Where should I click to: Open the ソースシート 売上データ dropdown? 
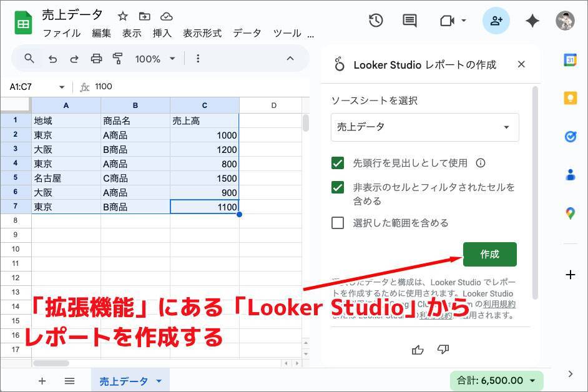pyautogui.click(x=424, y=127)
